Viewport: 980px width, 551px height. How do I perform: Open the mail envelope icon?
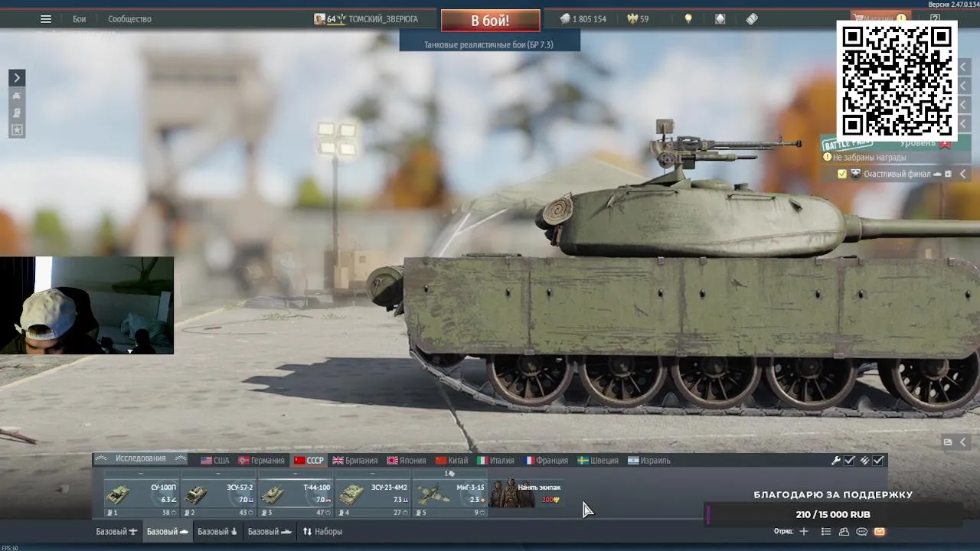(x=879, y=531)
